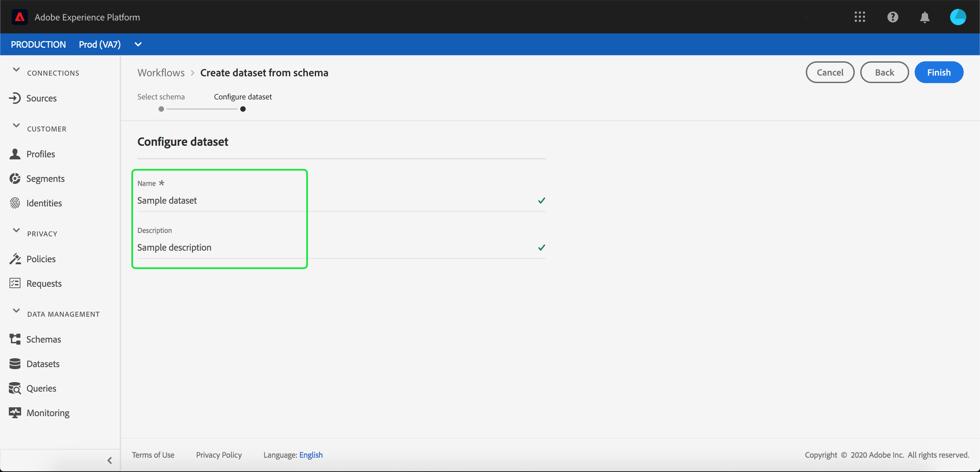
Task: Collapse the Data Management section
Action: click(16, 311)
